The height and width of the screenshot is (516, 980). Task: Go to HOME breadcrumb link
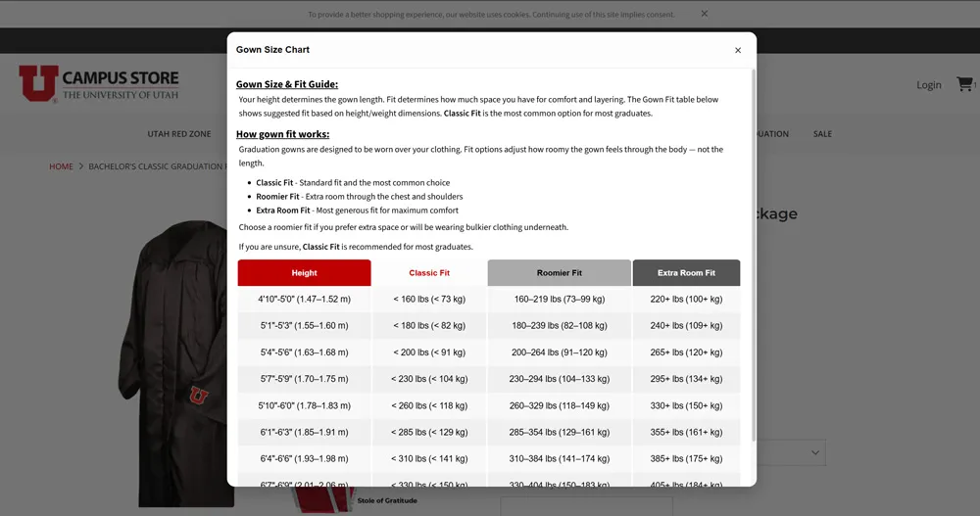61,166
